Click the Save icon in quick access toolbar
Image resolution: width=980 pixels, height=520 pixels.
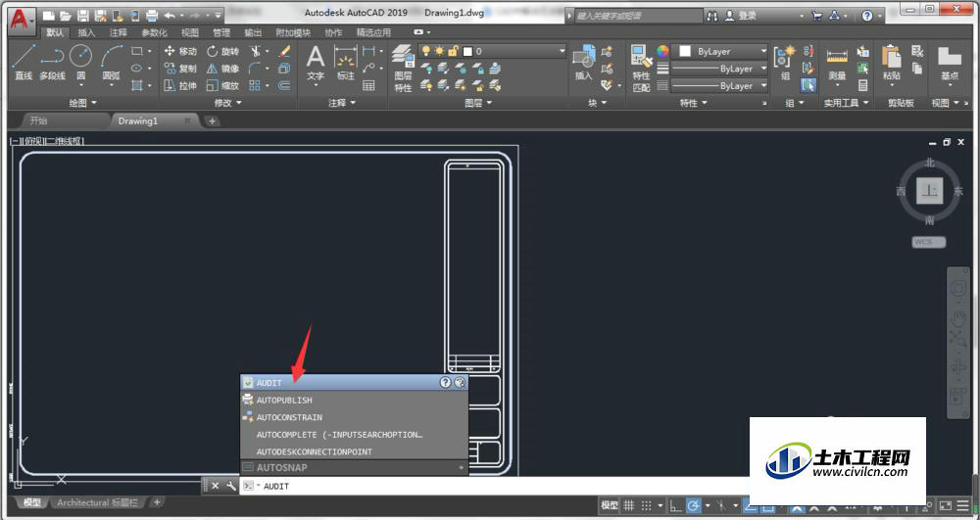click(x=82, y=15)
